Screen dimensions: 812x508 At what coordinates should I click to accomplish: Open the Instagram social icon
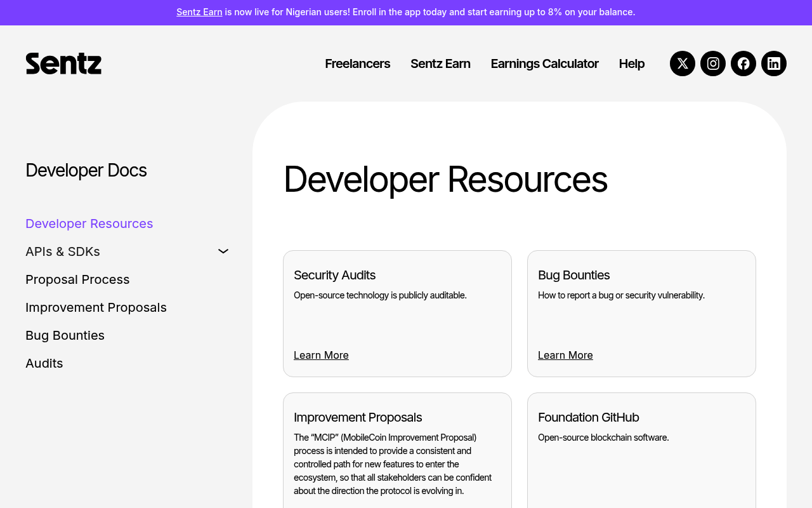[713, 63]
